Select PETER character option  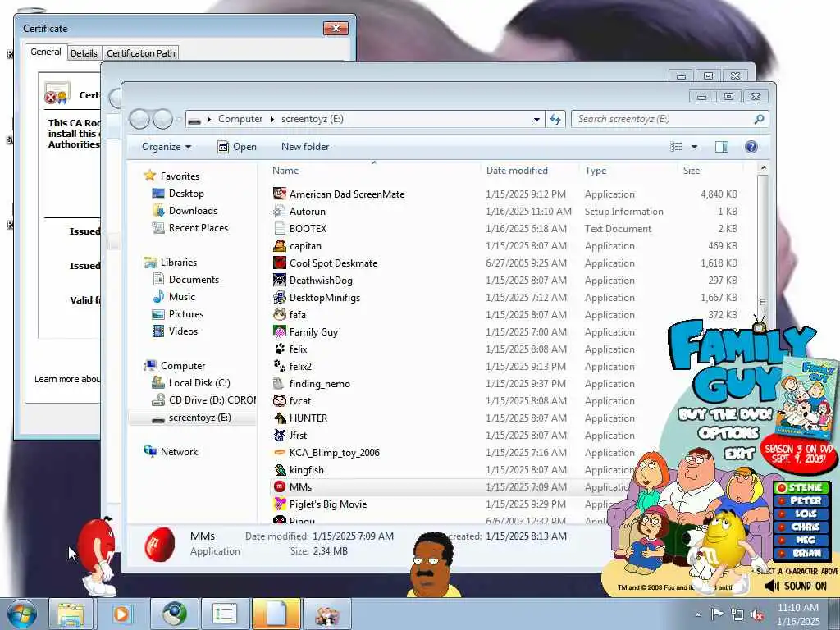pos(801,500)
